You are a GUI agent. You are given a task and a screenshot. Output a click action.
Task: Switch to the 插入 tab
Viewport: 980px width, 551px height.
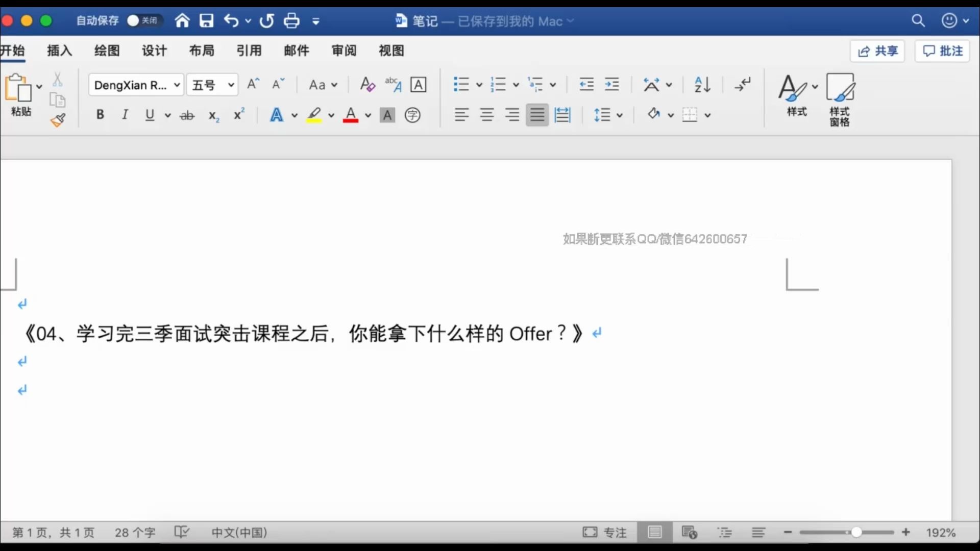(60, 51)
